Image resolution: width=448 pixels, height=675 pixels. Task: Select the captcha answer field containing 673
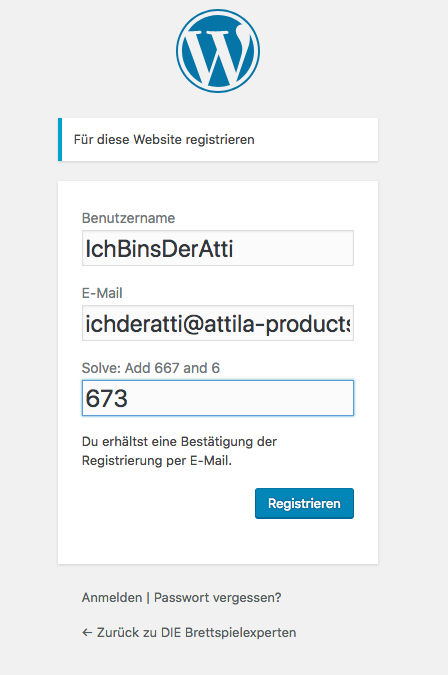click(218, 398)
